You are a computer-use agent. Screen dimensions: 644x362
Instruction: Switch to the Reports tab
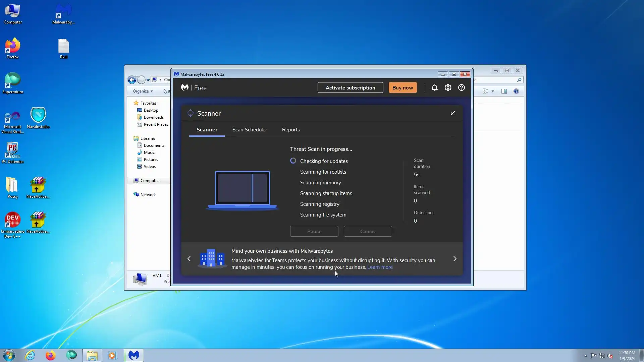coord(291,130)
